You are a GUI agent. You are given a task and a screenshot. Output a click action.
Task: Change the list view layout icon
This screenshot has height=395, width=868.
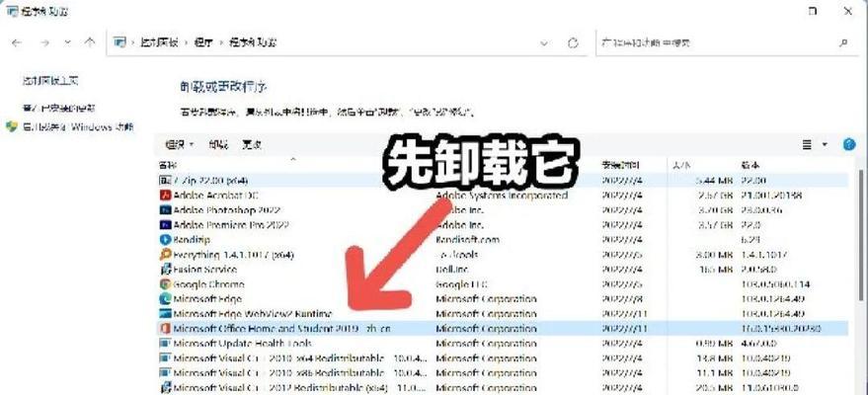(x=808, y=145)
